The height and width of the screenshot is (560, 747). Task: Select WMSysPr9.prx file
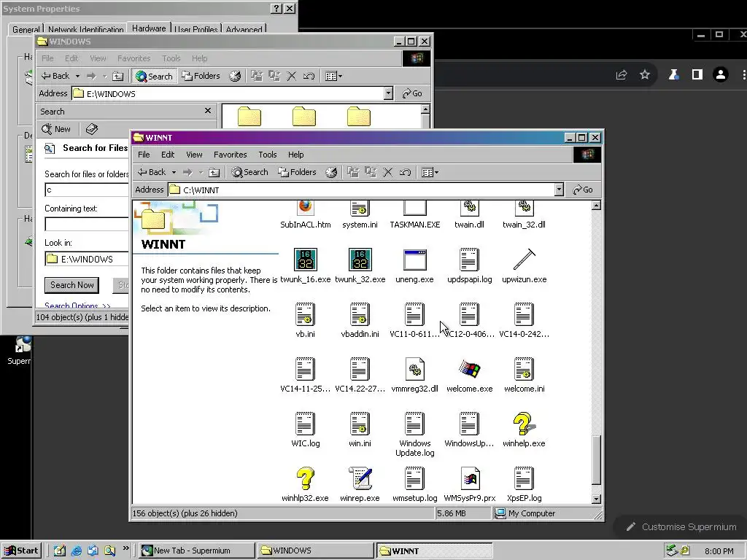coord(469,484)
